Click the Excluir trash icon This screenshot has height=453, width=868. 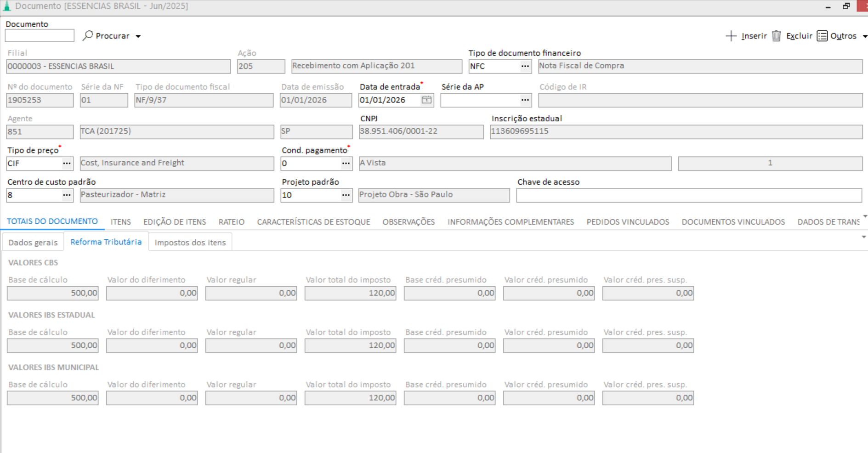(777, 36)
